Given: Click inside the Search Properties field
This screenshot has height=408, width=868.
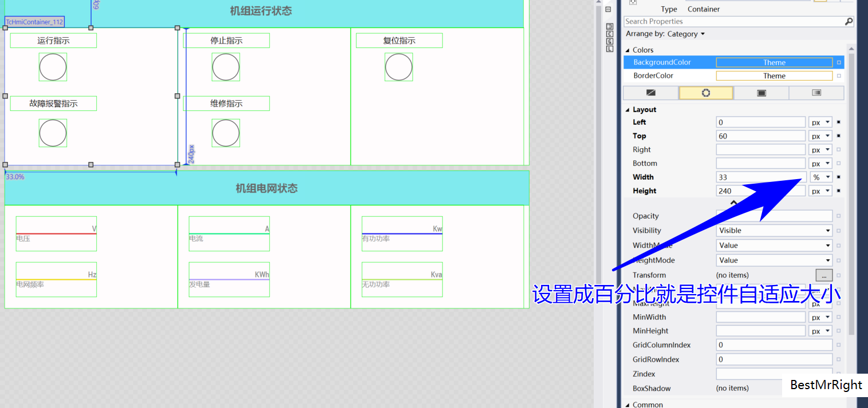Looking at the screenshot, I should pos(716,21).
